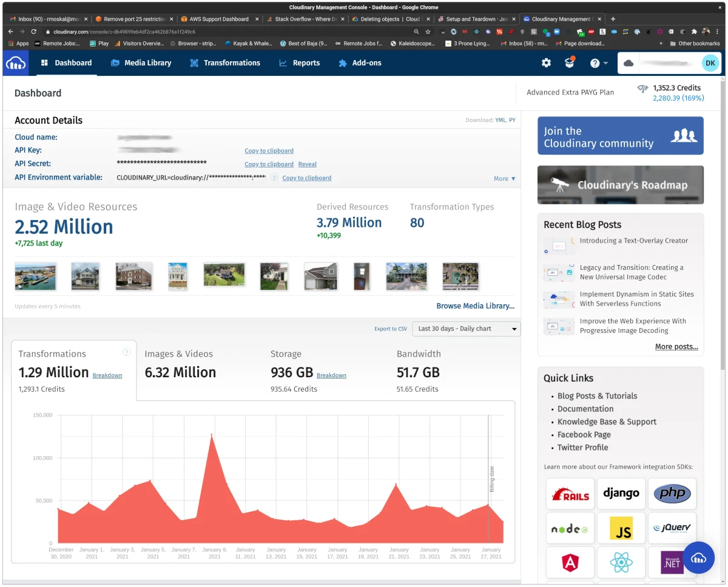Open the Reports section

[x=299, y=62]
